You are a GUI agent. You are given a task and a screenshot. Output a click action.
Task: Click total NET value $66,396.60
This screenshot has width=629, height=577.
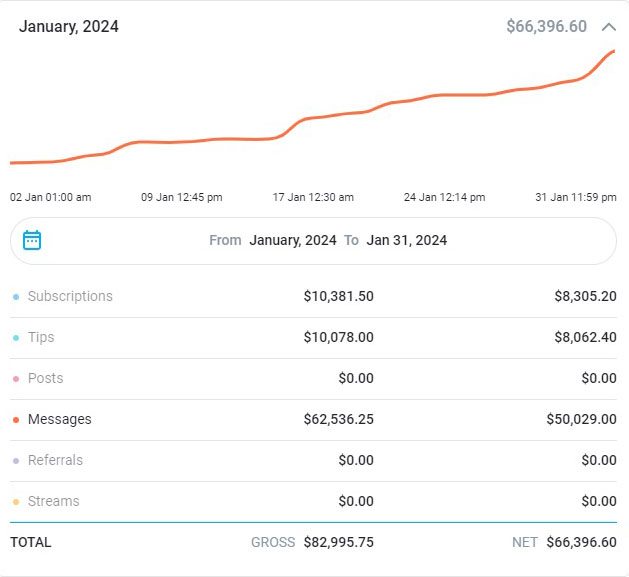point(581,542)
